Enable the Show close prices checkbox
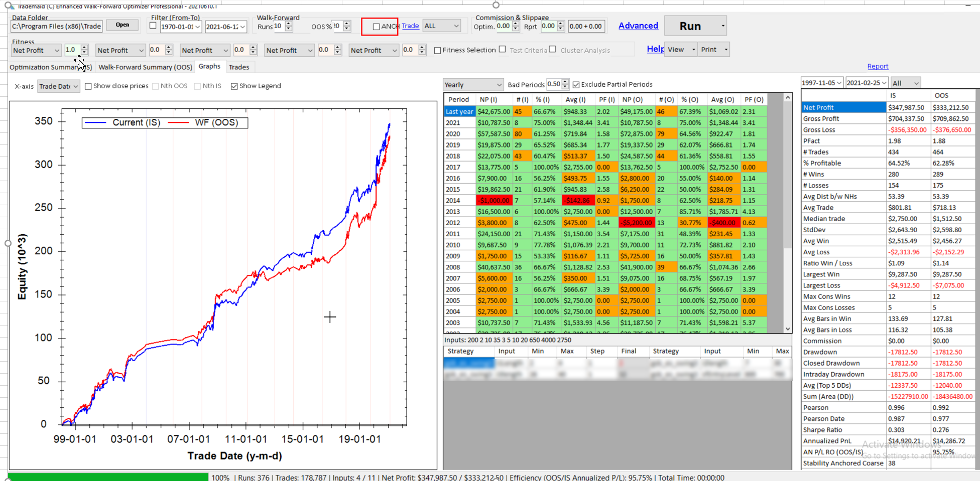The height and width of the screenshot is (481, 980). coord(88,86)
